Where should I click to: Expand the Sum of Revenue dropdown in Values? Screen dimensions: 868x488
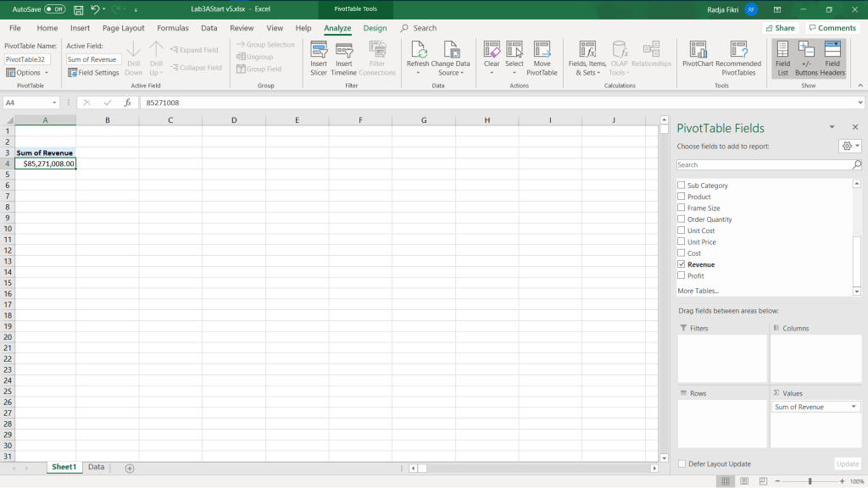tap(853, 408)
